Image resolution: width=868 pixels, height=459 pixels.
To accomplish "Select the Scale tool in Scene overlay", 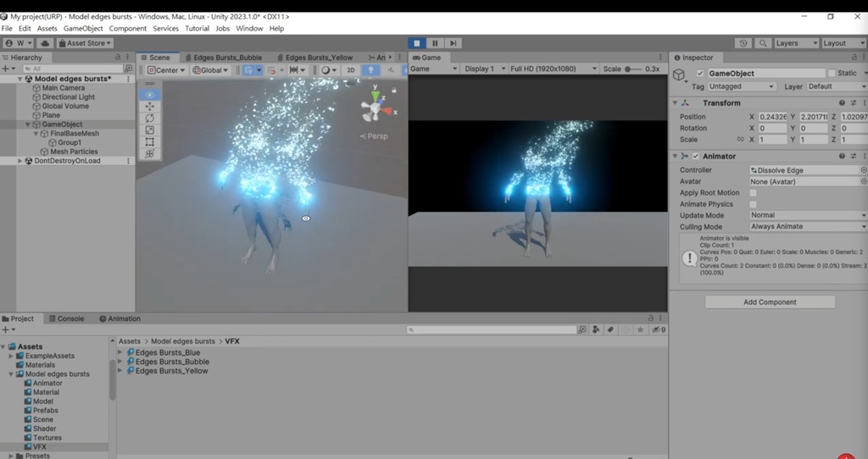I will click(149, 130).
